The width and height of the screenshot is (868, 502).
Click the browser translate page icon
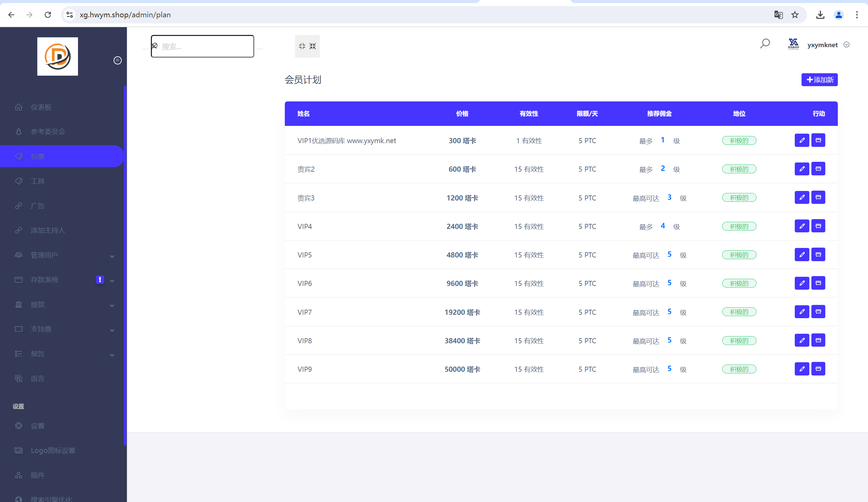pos(778,15)
